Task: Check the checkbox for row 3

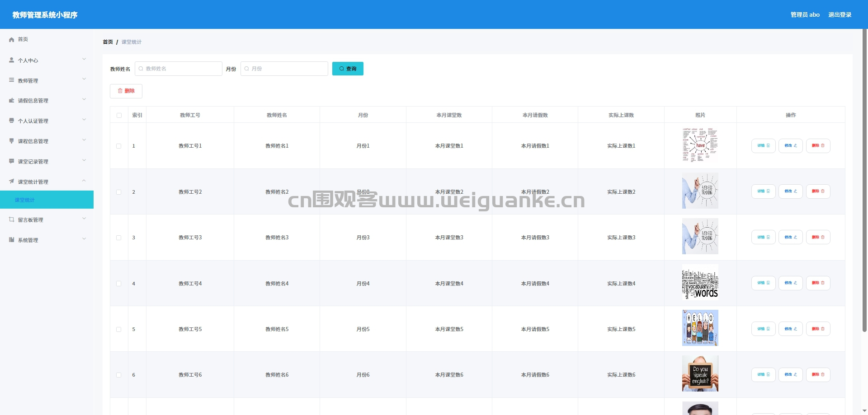Action: click(119, 238)
